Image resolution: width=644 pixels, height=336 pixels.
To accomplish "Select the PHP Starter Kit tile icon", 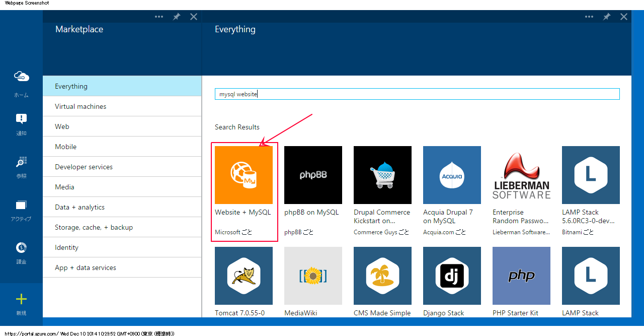I will (521, 276).
